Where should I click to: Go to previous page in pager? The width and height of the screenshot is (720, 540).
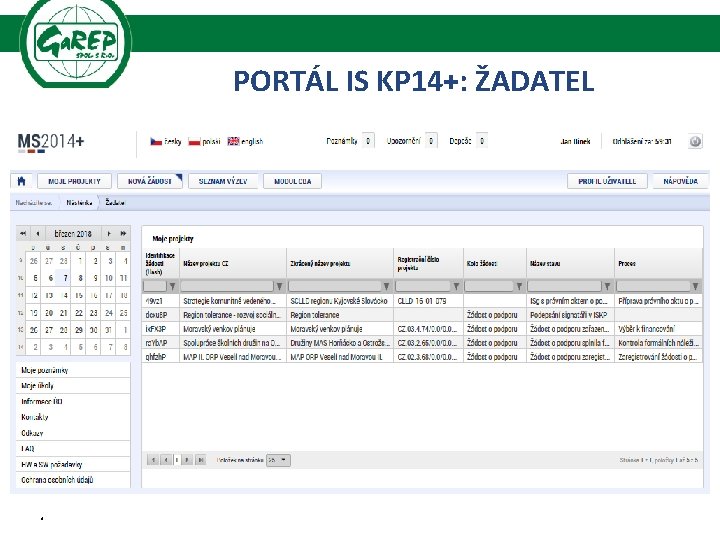coord(166,460)
